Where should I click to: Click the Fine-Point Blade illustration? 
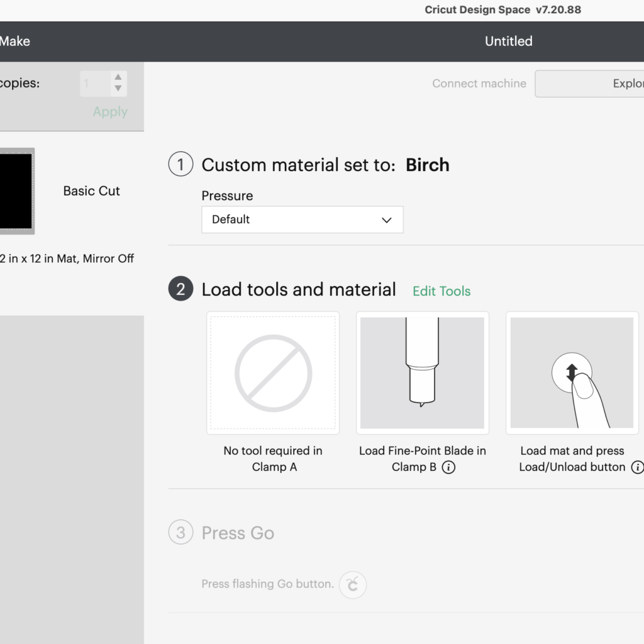click(422, 372)
